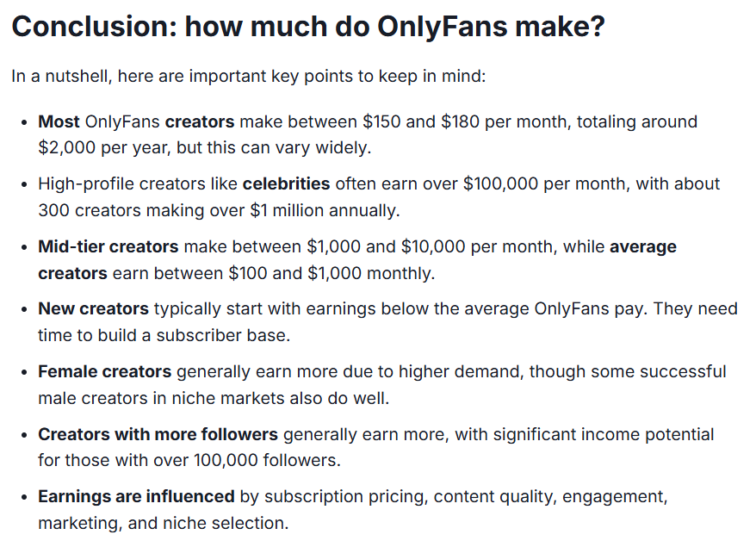This screenshot has width=756, height=547.
Task: Click the bold text "Mid-tier creators"
Action: point(108,246)
